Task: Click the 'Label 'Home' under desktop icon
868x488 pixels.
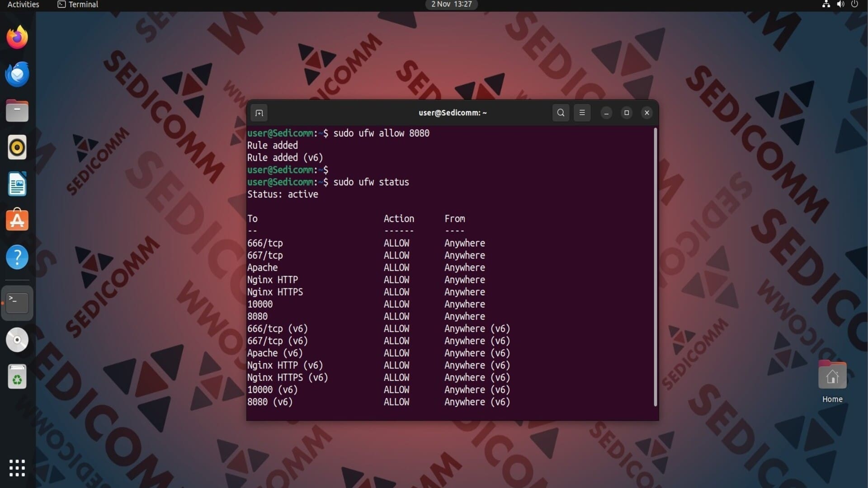Action: [832, 399]
